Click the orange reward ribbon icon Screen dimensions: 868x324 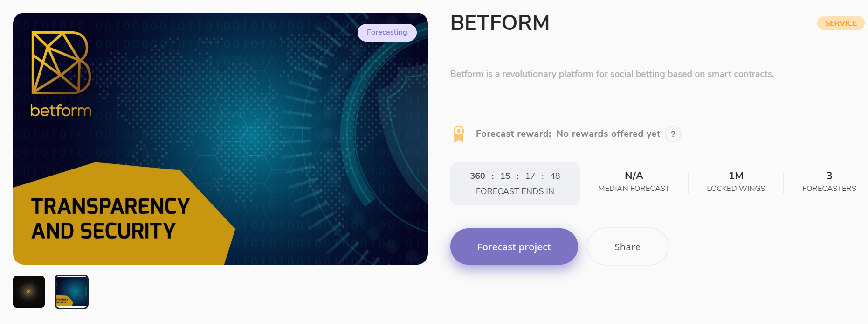pyautogui.click(x=459, y=134)
